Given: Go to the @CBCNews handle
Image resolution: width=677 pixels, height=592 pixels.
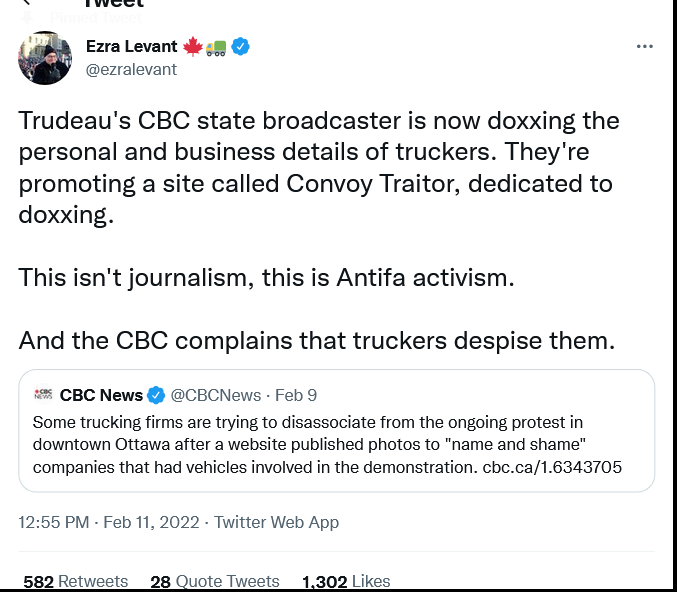Looking at the screenshot, I should pos(216,395).
